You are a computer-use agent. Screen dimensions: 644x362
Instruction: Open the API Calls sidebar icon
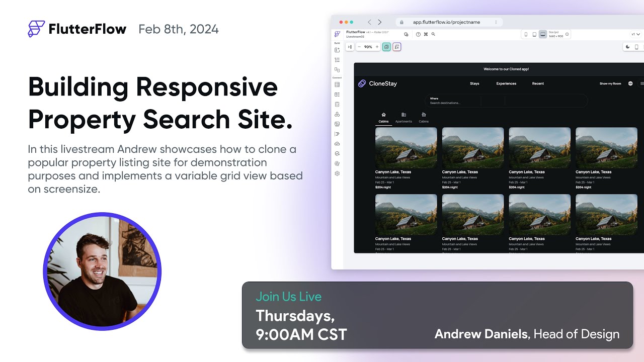pyautogui.click(x=337, y=114)
